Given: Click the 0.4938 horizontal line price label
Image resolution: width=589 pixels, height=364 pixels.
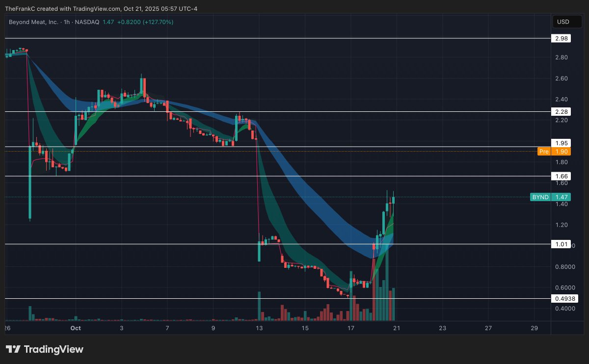Looking at the screenshot, I should [x=564, y=298].
